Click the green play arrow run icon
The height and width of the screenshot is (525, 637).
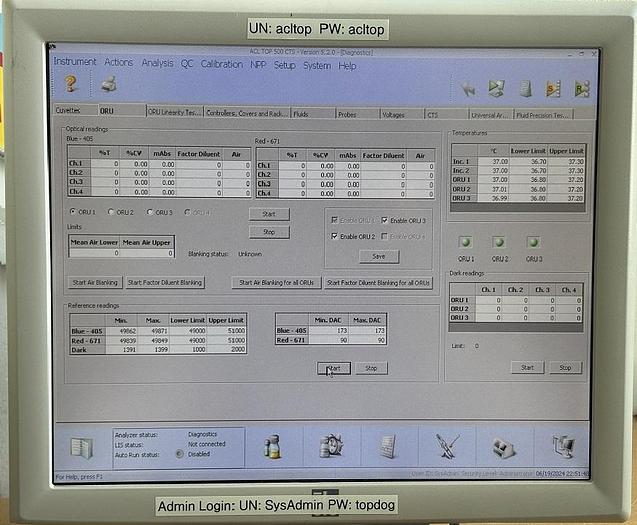click(496, 89)
